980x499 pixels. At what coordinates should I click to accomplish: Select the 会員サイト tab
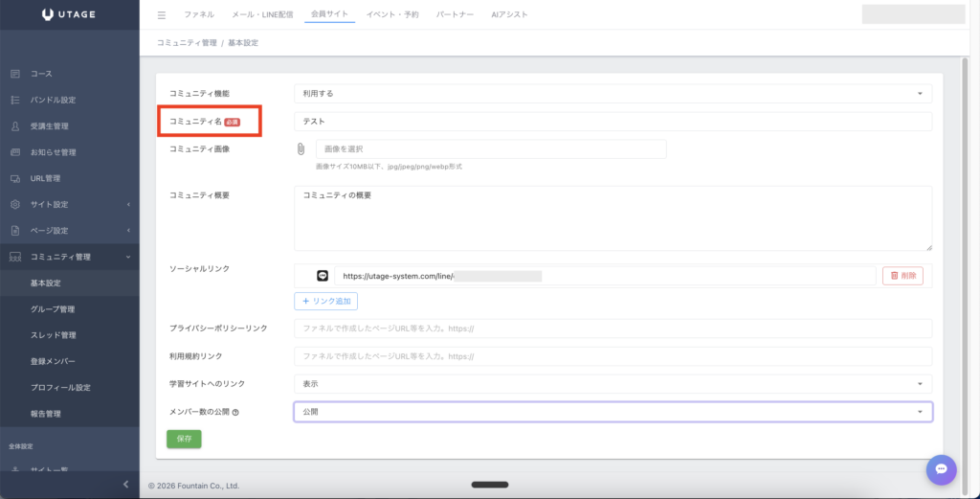click(x=330, y=13)
